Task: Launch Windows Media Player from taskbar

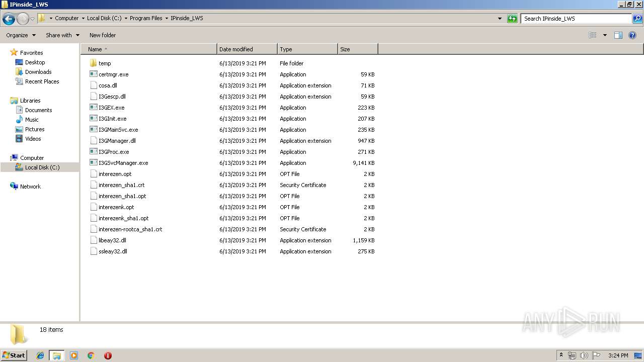Action: tap(74, 355)
